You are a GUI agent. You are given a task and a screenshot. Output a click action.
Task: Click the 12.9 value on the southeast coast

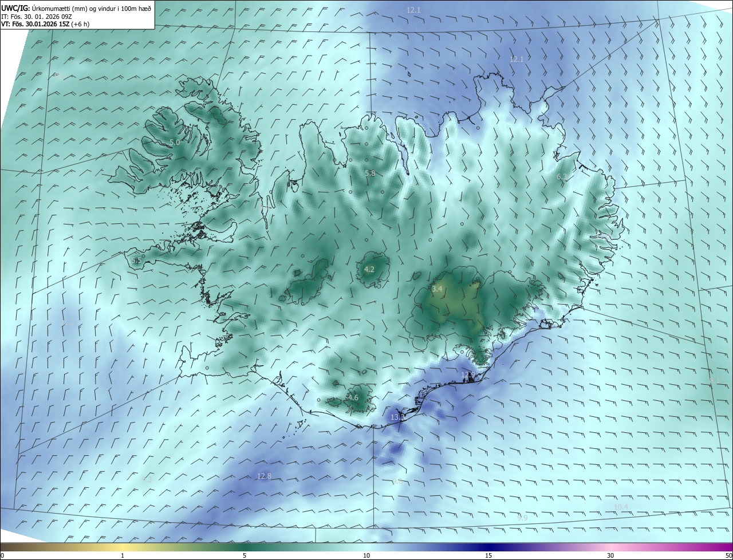click(468, 375)
